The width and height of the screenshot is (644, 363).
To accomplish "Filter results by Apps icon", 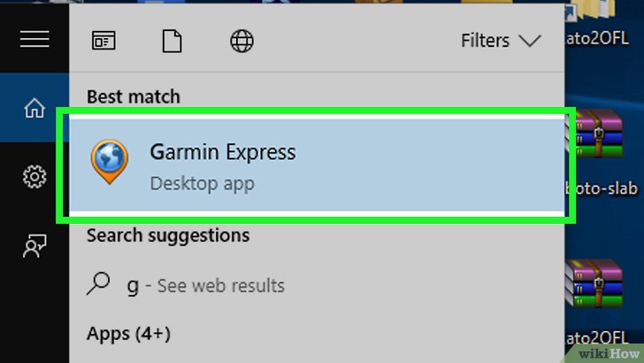I will click(103, 41).
